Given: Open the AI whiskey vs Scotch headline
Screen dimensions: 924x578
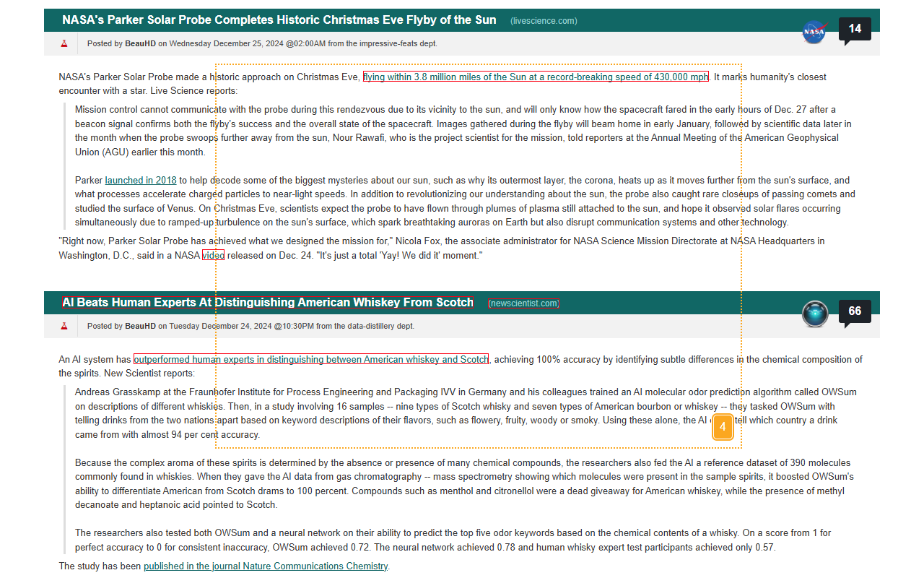Looking at the screenshot, I should click(268, 303).
